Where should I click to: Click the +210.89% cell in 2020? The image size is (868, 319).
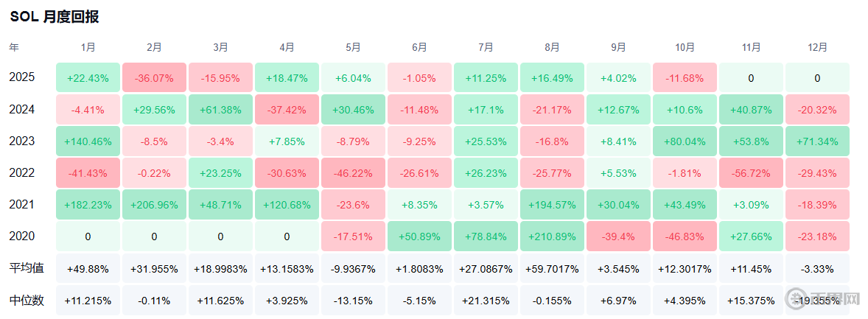point(553,236)
